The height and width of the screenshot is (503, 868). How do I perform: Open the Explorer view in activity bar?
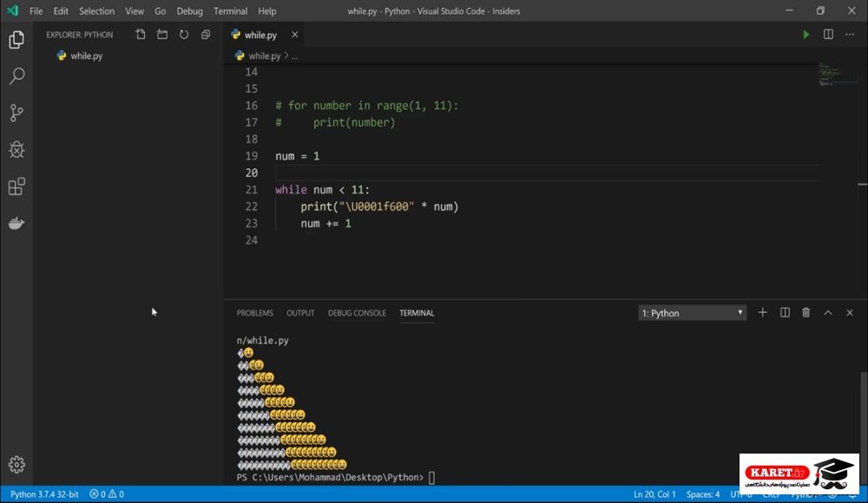[x=16, y=40]
